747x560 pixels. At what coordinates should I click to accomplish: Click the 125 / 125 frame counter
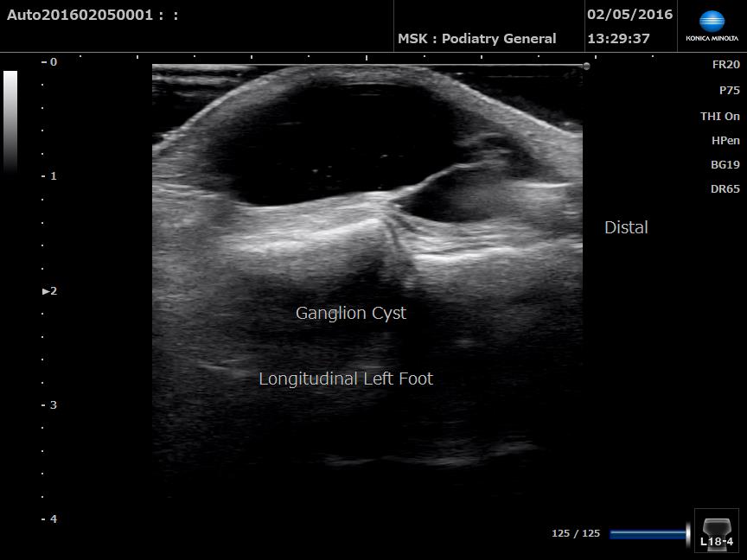[x=575, y=534]
